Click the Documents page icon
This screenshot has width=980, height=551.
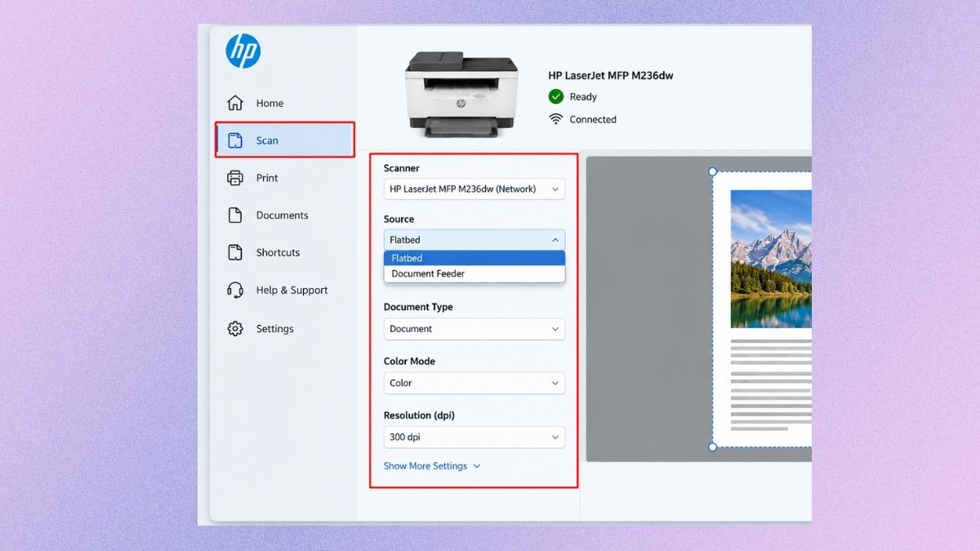point(235,216)
